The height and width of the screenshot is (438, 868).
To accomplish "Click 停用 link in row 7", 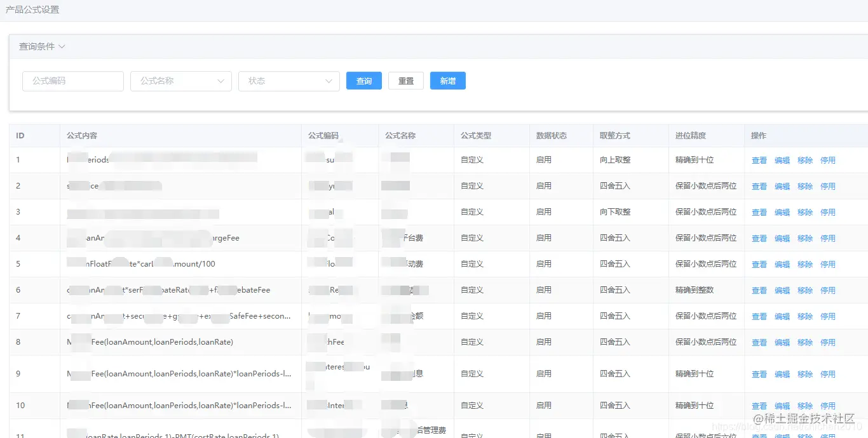I will pyautogui.click(x=828, y=317).
